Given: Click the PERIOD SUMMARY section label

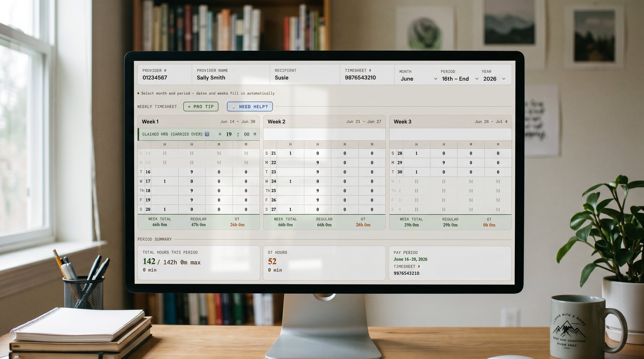Looking at the screenshot, I should tap(155, 239).
